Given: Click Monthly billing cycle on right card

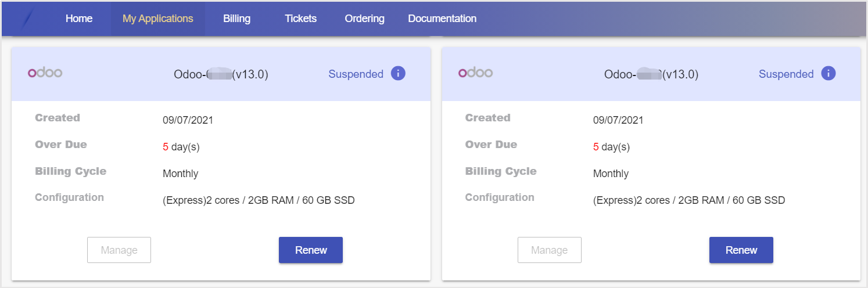Looking at the screenshot, I should click(611, 174).
